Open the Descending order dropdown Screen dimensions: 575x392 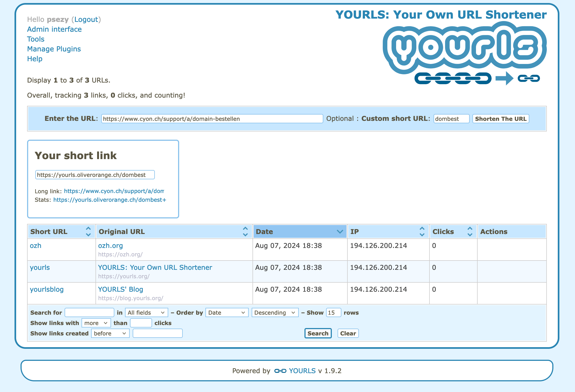pos(275,312)
